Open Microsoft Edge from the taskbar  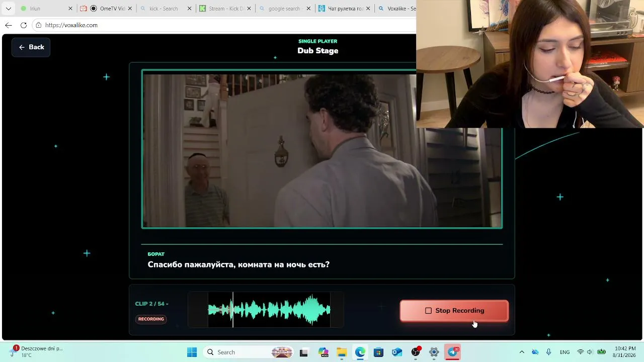point(360,352)
